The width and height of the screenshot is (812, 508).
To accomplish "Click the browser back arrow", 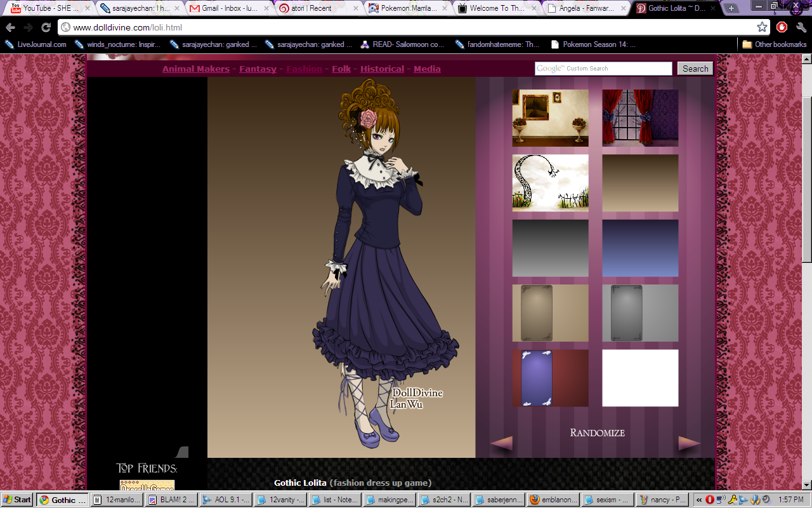I will pos(10,27).
